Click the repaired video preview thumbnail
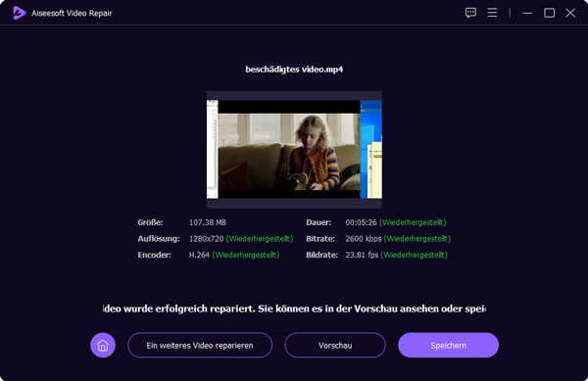The image size is (588, 381). click(x=294, y=149)
